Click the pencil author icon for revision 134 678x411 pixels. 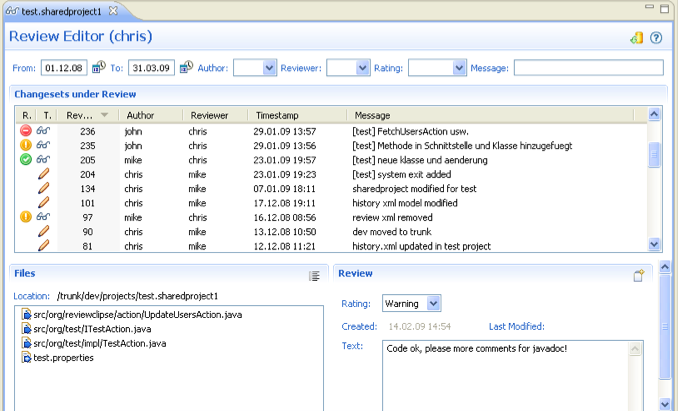pyautogui.click(x=43, y=188)
